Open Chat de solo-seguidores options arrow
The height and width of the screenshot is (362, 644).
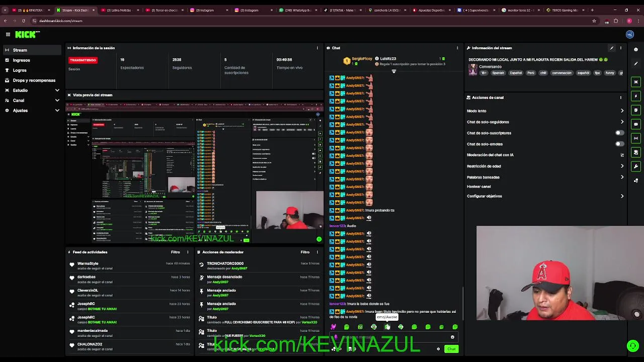pos(622,122)
